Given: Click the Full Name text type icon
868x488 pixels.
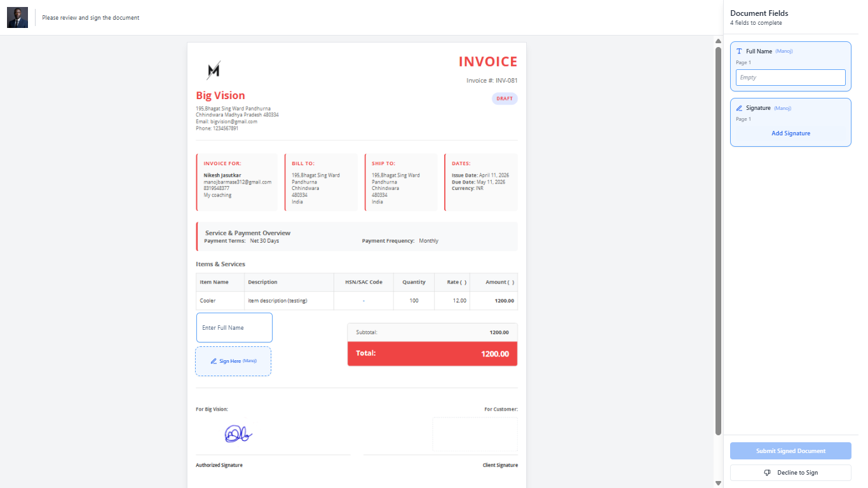Looking at the screenshot, I should (x=739, y=51).
